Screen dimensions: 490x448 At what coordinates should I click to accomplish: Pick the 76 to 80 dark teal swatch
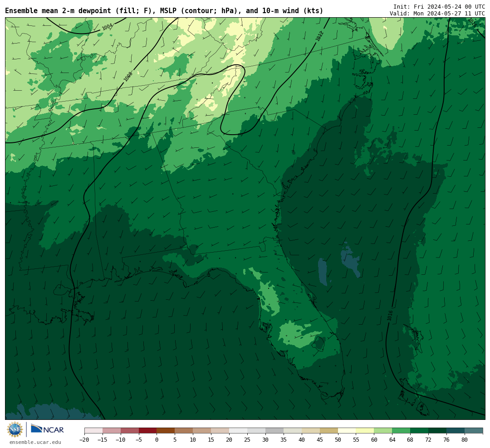pyautogui.click(x=456, y=431)
